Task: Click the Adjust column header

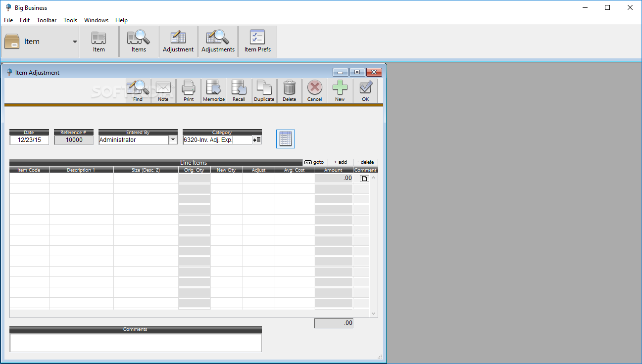Action: [259, 170]
